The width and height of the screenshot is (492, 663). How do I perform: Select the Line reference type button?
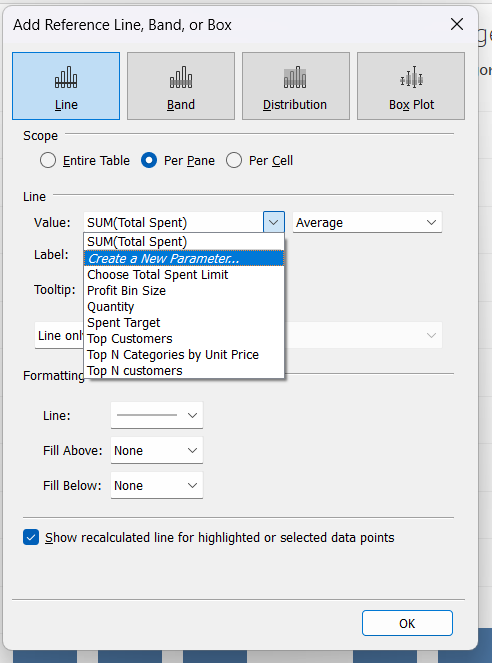click(x=66, y=86)
